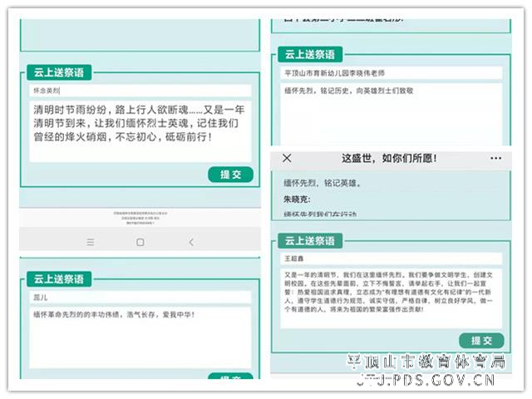
Task: Tap the page title 这盛世，如你们所愿！
Action: pos(389,158)
